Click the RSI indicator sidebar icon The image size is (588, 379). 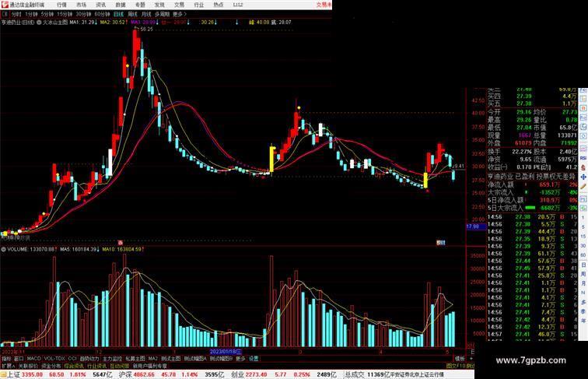click(583, 158)
